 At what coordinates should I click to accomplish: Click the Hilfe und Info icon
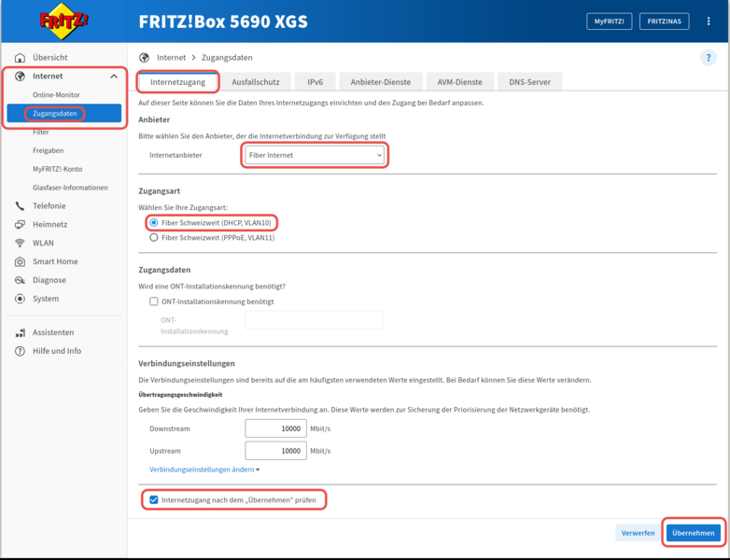pyautogui.click(x=20, y=351)
